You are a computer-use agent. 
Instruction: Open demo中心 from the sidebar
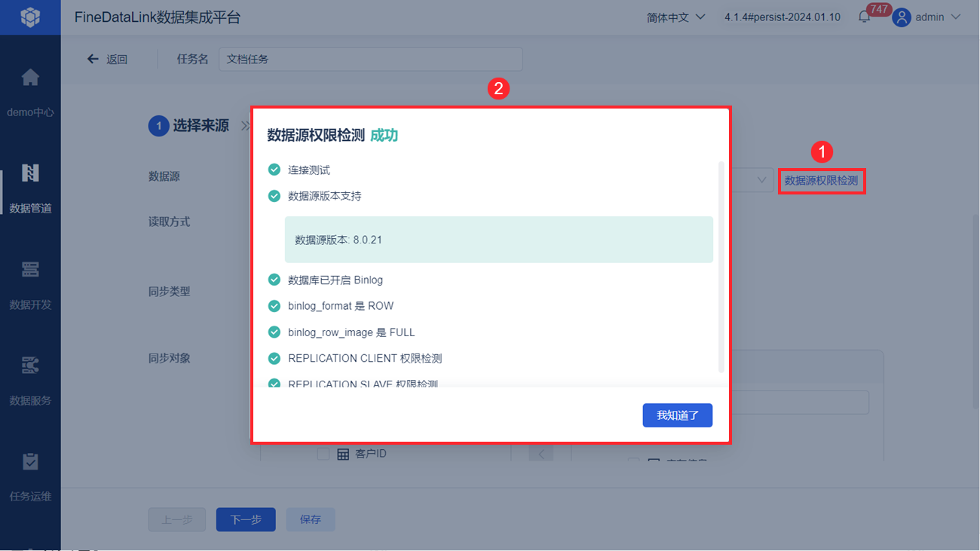click(30, 93)
